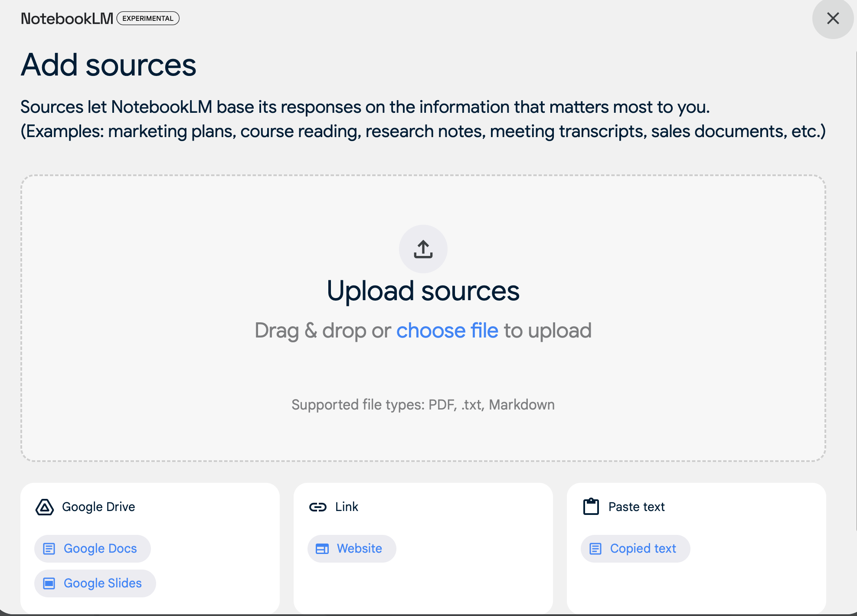Click the Google Drive triangle icon
The height and width of the screenshot is (616, 857).
[45, 507]
